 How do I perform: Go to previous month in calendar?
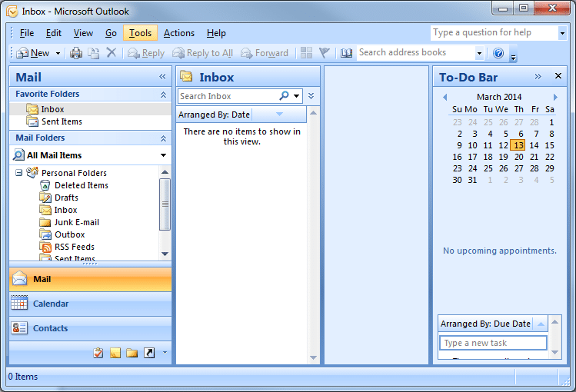pos(444,98)
